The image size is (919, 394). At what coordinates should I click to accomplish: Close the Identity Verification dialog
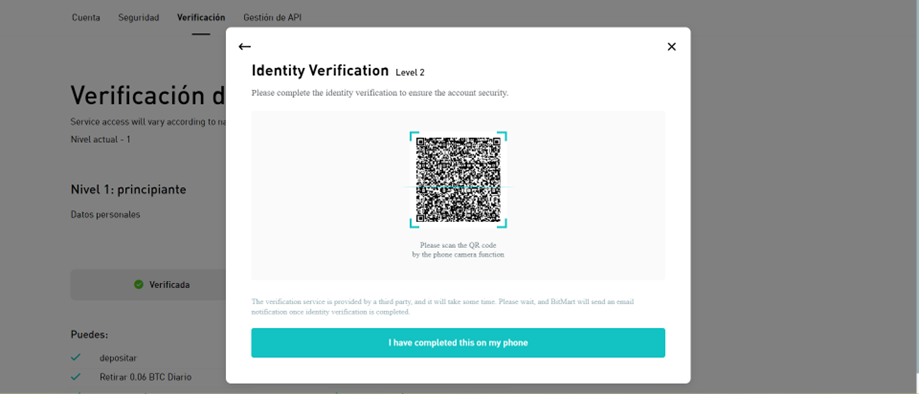click(x=672, y=47)
